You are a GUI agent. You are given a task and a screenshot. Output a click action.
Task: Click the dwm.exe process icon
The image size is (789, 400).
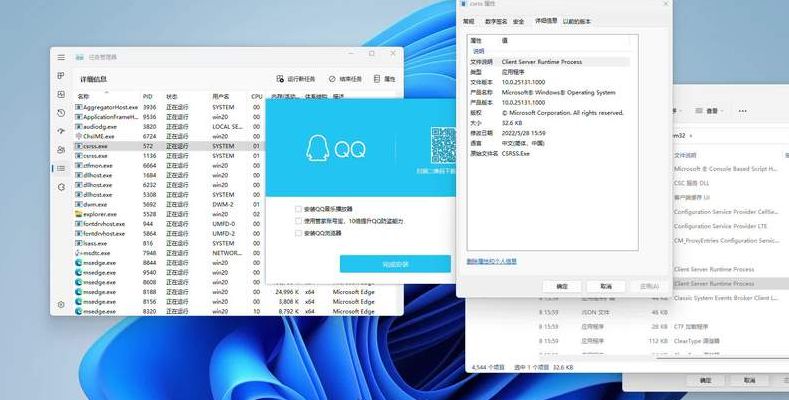click(78, 204)
